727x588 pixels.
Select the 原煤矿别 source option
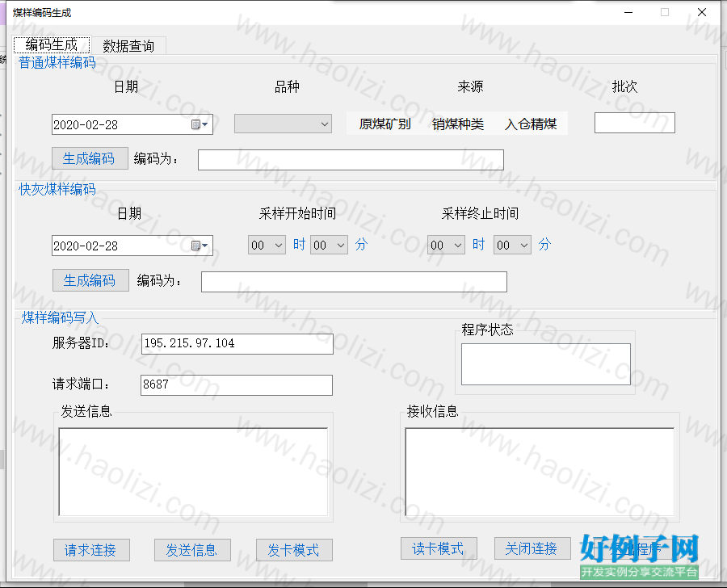(x=385, y=124)
